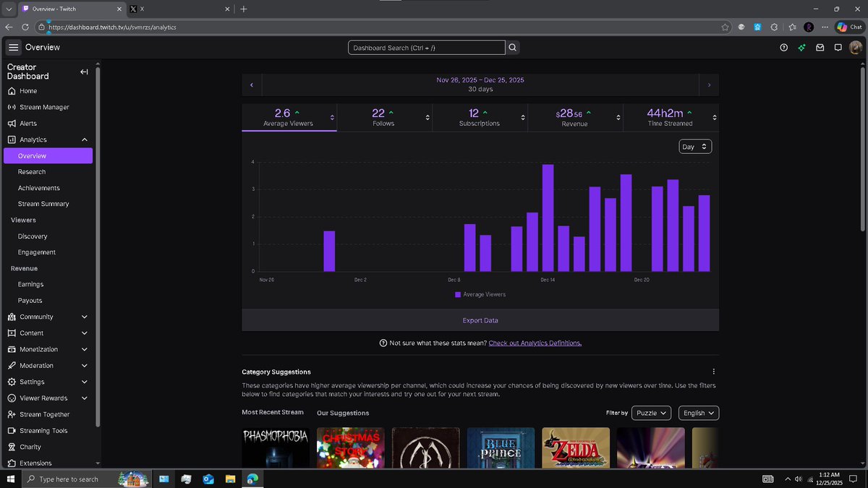Open a new browser tab
This screenshot has width=868, height=488.
(243, 9)
